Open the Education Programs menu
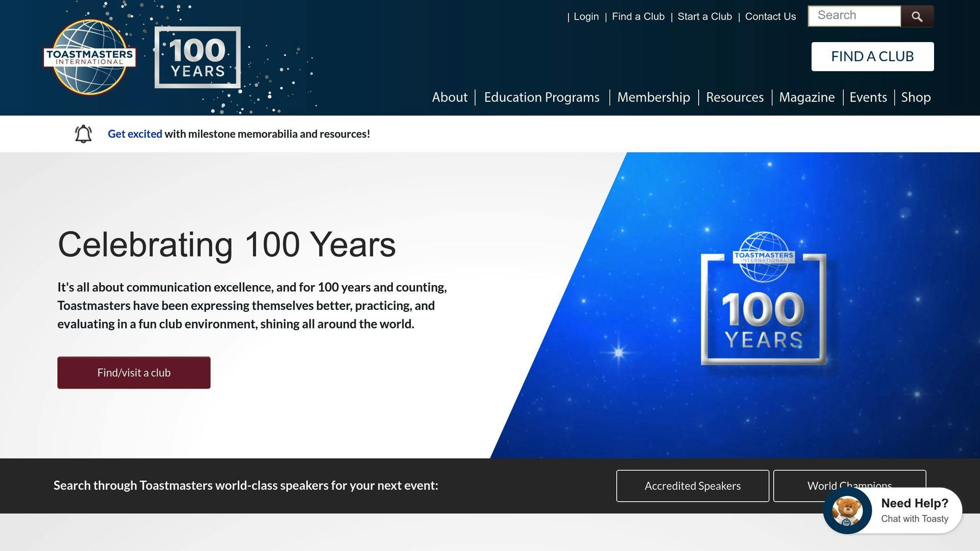 (x=542, y=97)
